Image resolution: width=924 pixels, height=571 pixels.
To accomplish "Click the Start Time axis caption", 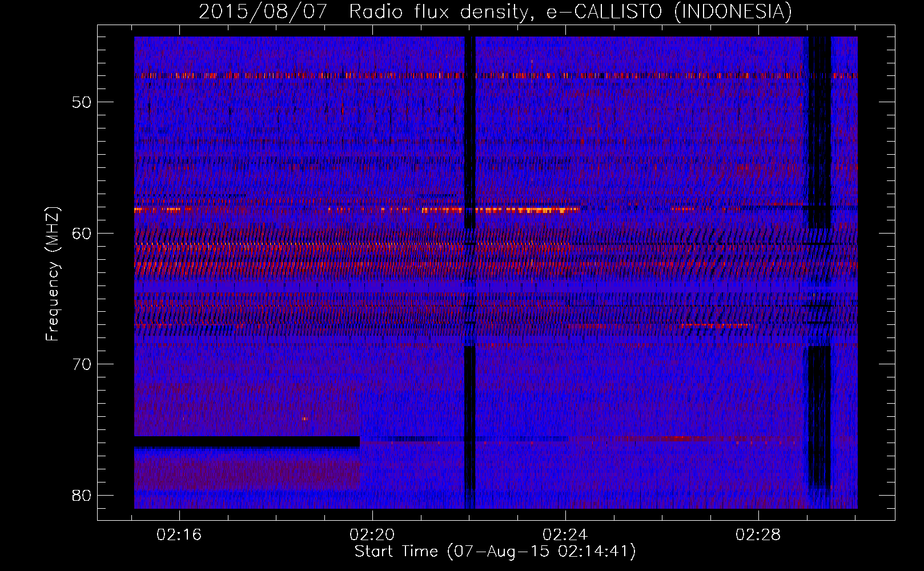I will pos(495,552).
